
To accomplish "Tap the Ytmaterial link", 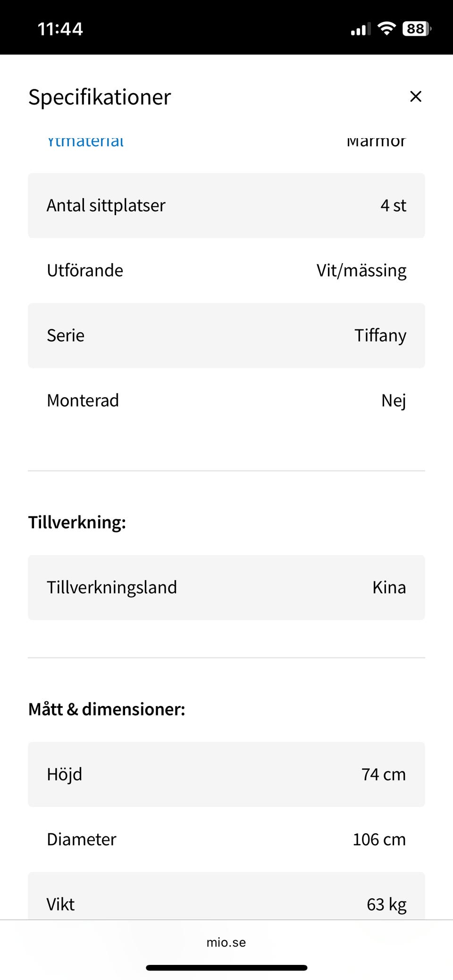I will click(85, 141).
